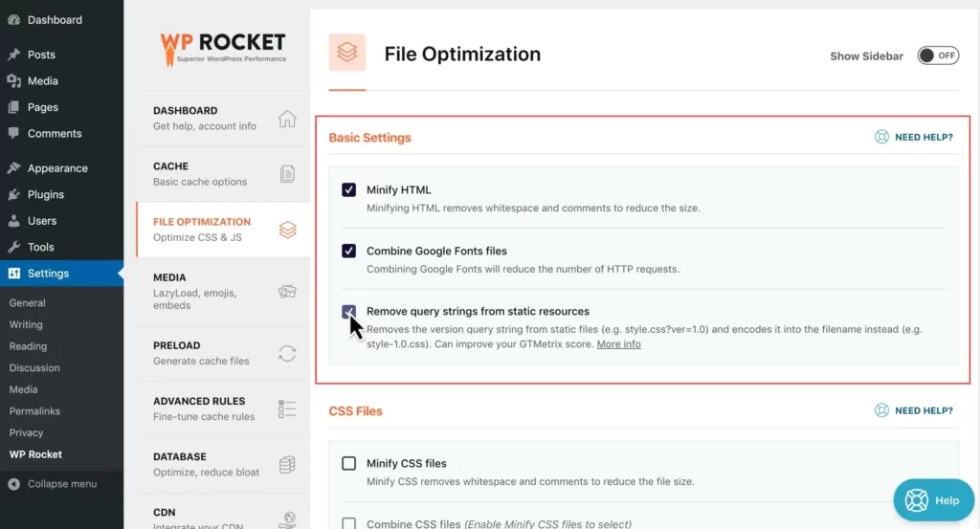
Task: Open the Appearance menu in sidebar
Action: tap(57, 168)
